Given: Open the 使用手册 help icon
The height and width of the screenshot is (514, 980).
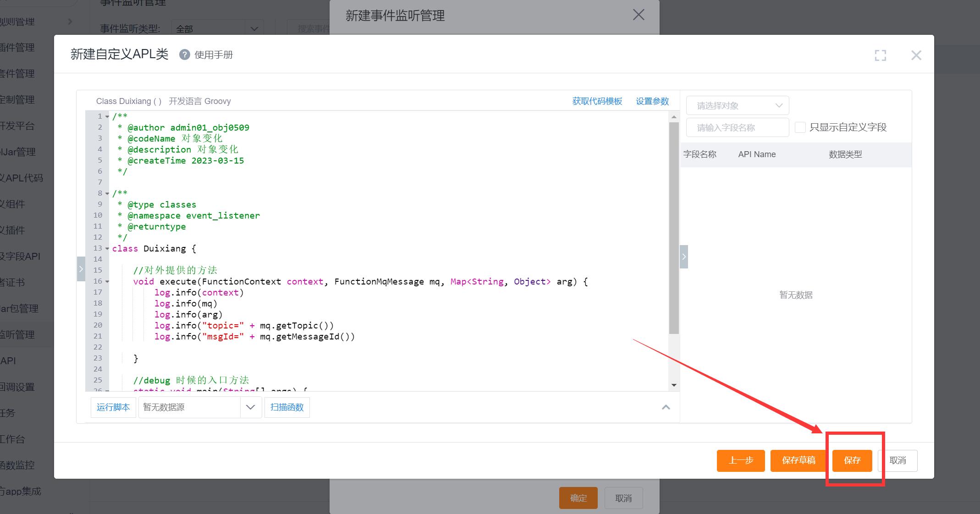Looking at the screenshot, I should tap(184, 55).
